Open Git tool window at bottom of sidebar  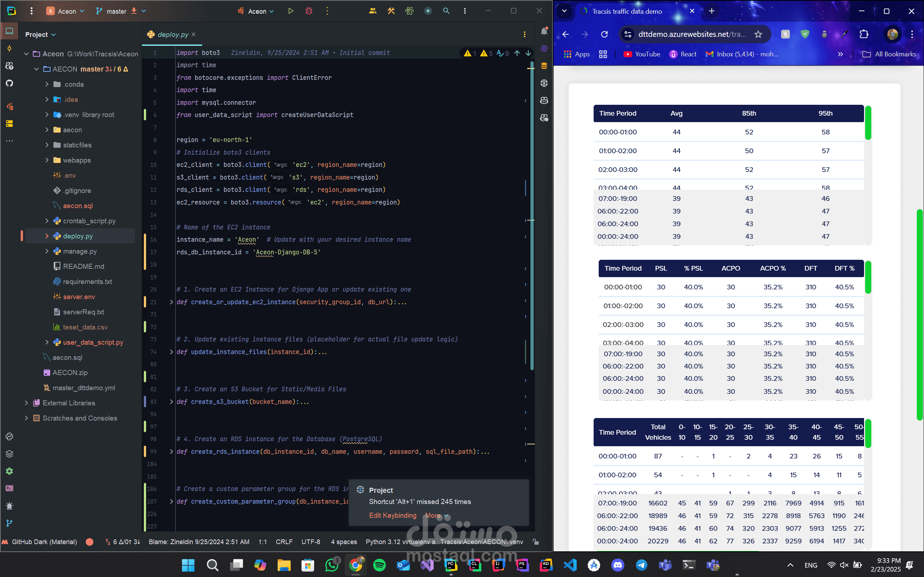pyautogui.click(x=9, y=523)
